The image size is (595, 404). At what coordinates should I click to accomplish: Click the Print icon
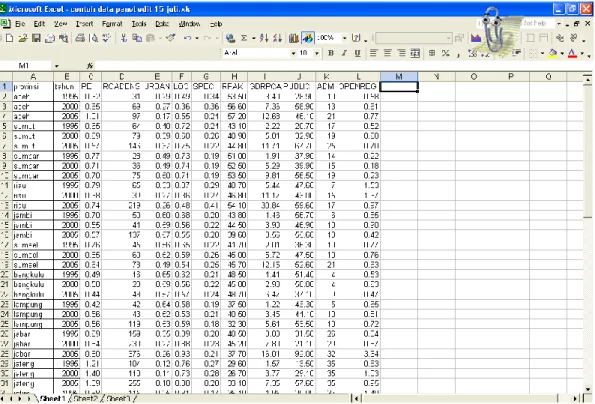point(80,38)
